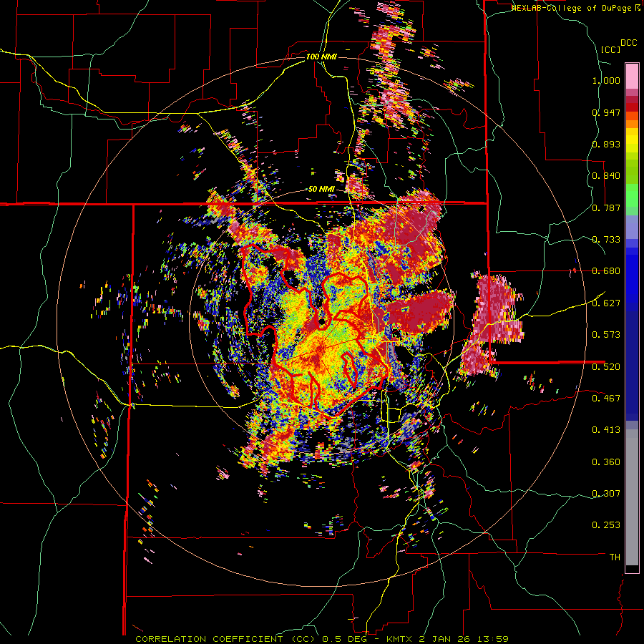Viewport: 644px width, 644px height.
Task: Click the 0.893 scale value
Action: 606,144
